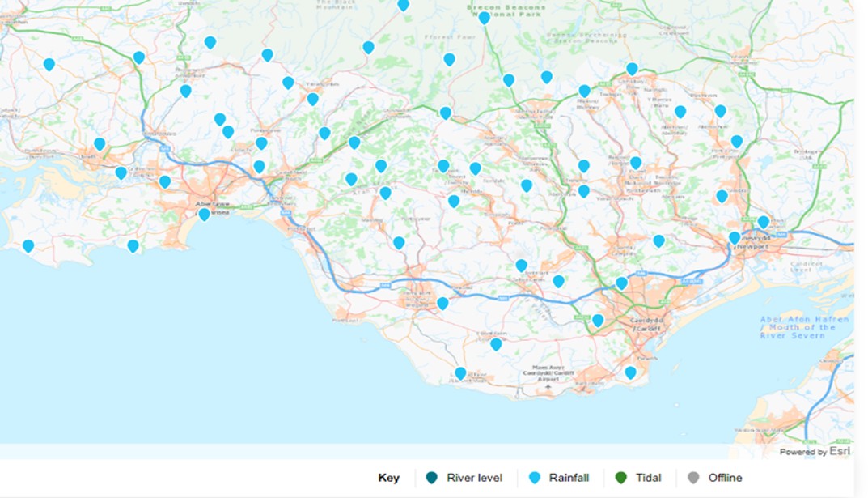
Task: Click the rainfall marker just above Llanelli
Action: click(100, 144)
